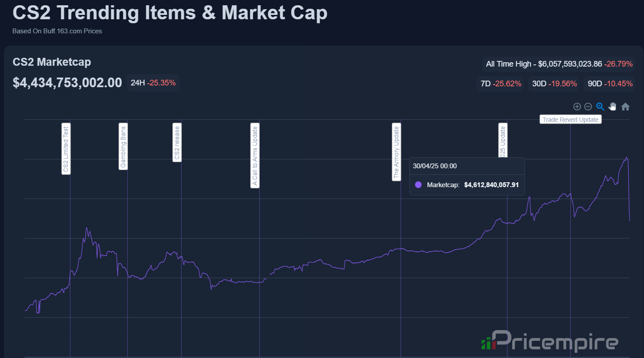Choose the 30D change badge
The width and height of the screenshot is (644, 358).
point(554,84)
